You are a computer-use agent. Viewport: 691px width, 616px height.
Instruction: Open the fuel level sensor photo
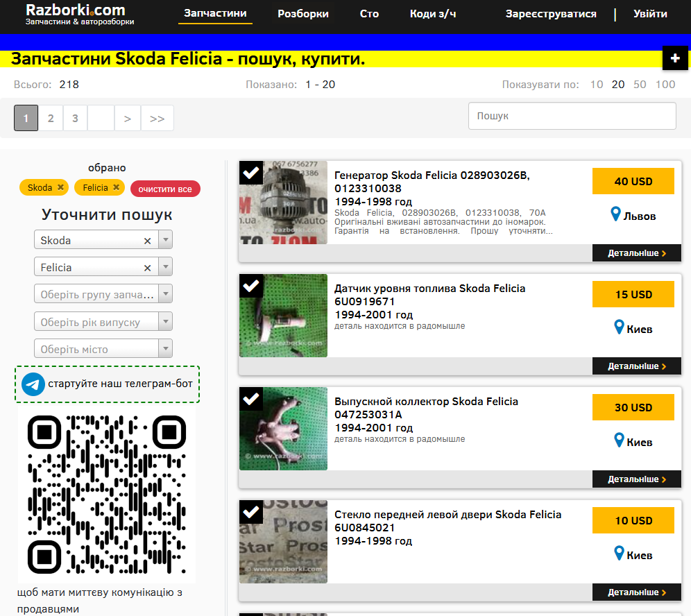[283, 316]
